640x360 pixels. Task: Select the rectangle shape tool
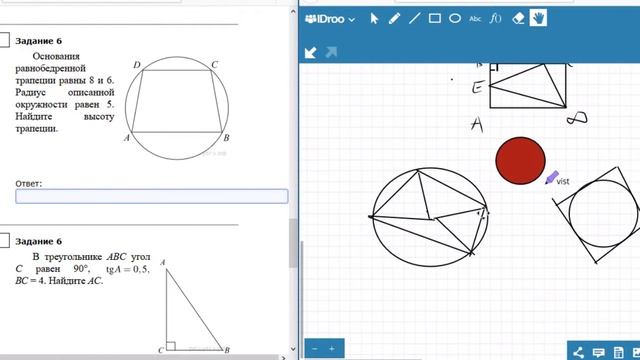[435, 18]
